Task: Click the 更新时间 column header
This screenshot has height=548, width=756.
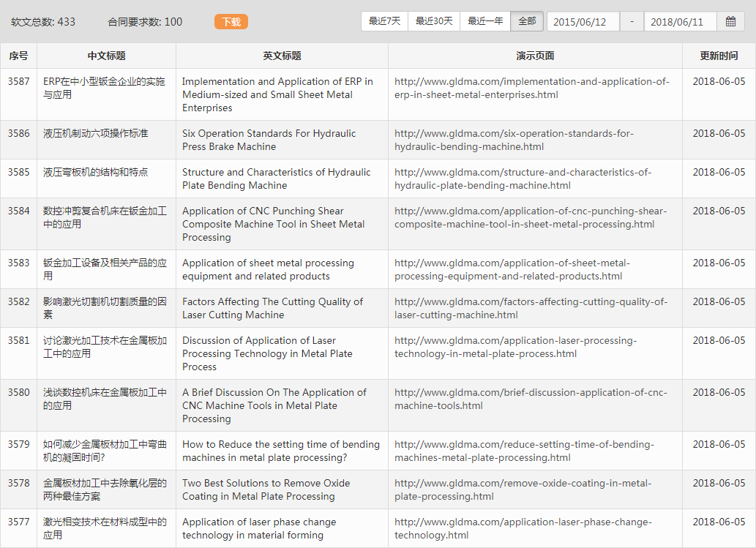Action: point(719,56)
